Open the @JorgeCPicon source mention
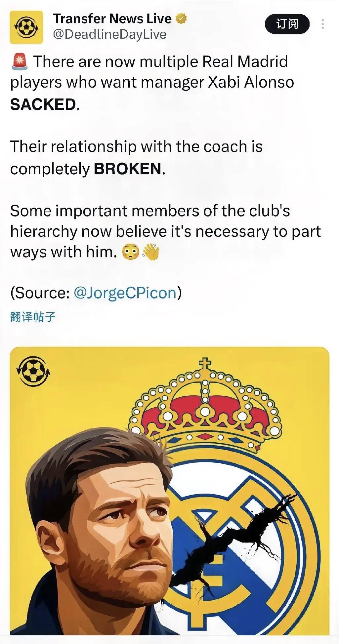339x644 pixels. [125, 293]
